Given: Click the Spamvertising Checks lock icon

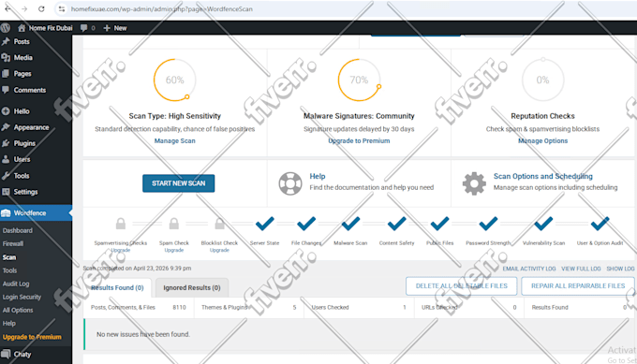Looking at the screenshot, I should 121,224.
